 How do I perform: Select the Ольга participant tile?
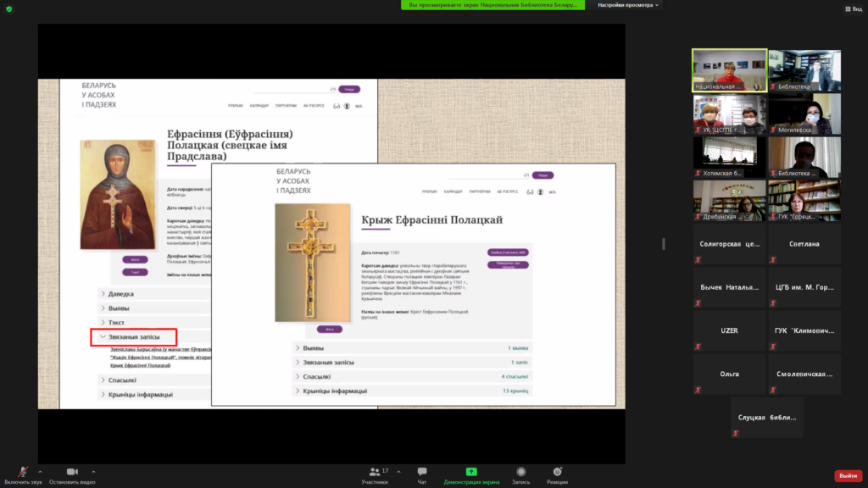[730, 374]
